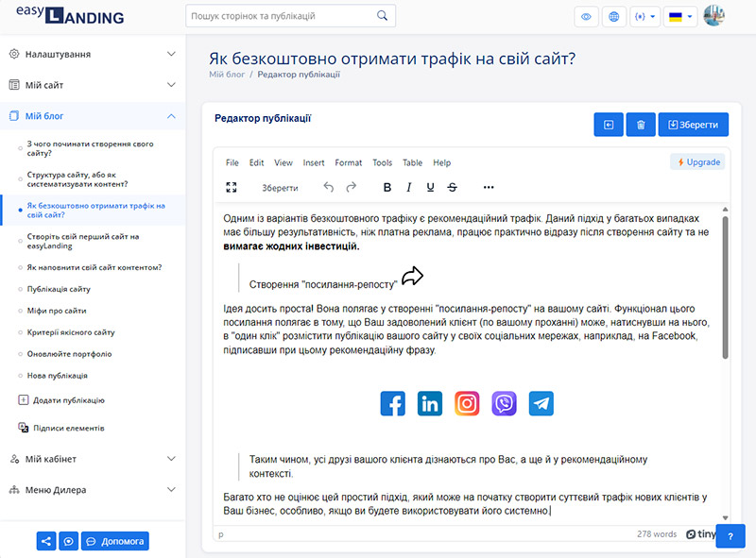Click the back arrow icon button
756x558 pixels.
609,125
